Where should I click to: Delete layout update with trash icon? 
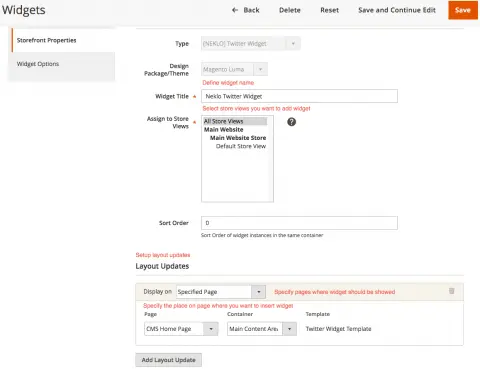click(452, 291)
